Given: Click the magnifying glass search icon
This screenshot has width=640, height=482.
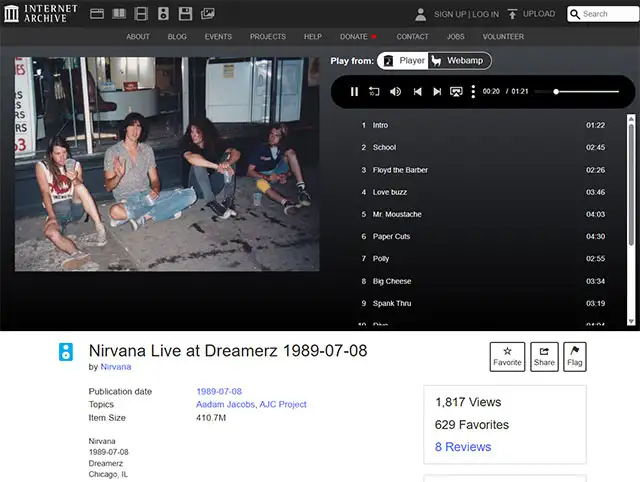Looking at the screenshot, I should [x=575, y=14].
